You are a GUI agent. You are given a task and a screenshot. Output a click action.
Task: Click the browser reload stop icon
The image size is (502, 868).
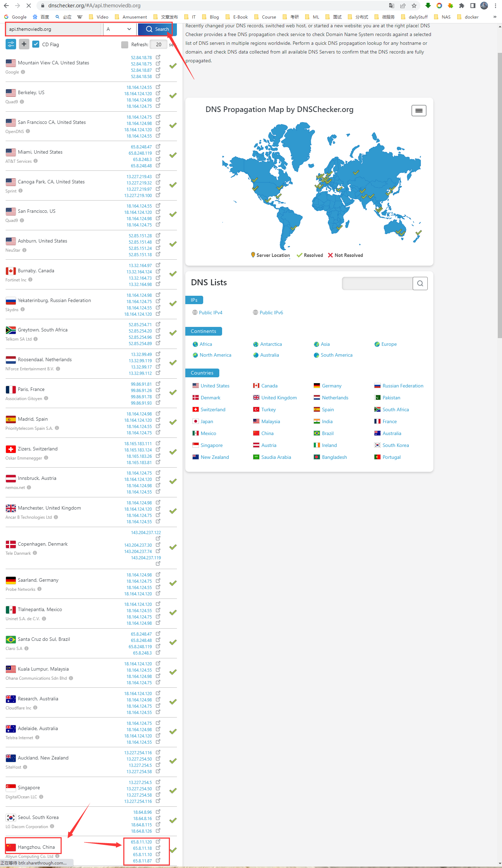29,6
